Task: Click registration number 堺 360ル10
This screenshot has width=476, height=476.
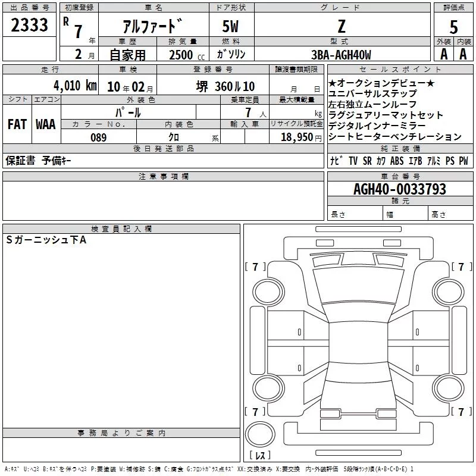Action: 226,86
